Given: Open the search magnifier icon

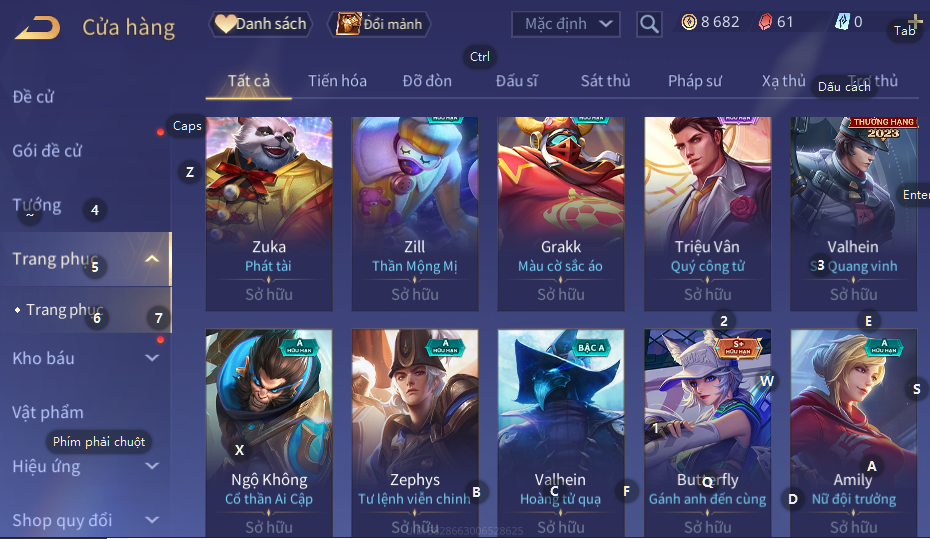Looking at the screenshot, I should pos(649,24).
